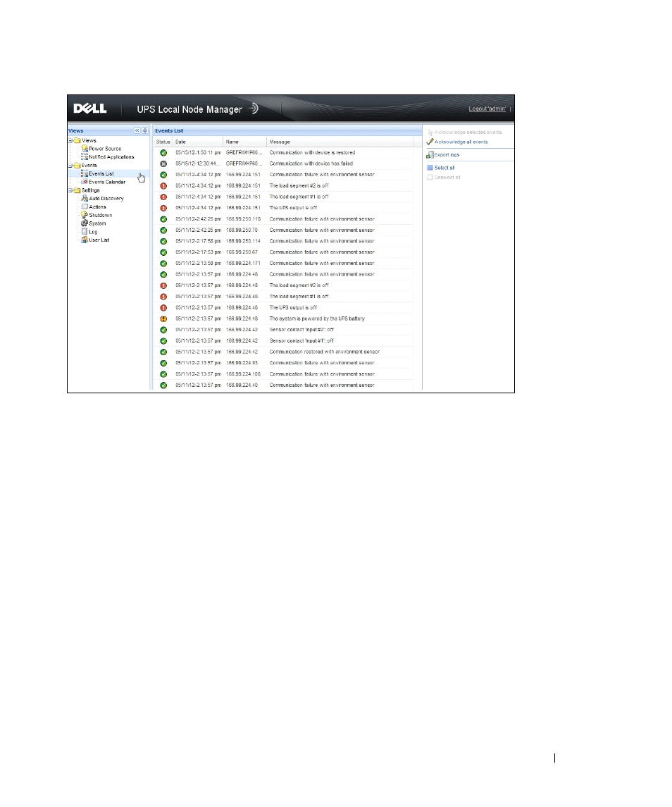672x807 pixels.
Task: Click the Export logs icon
Action: click(x=430, y=155)
